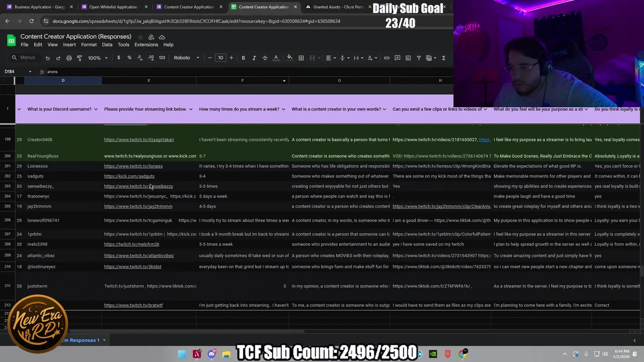Insert a chart from the toolbar
Image resolution: width=644 pixels, height=362 pixels.
click(x=408, y=58)
